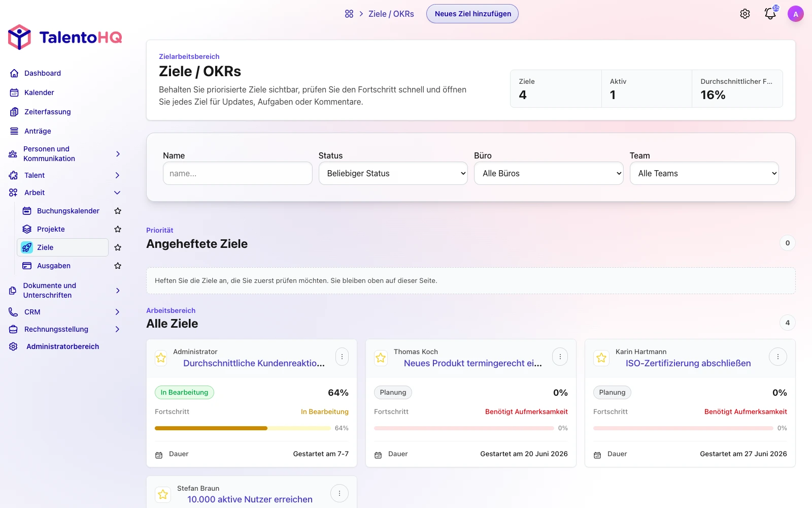Click Karin Hartmann goal's 0% progress bar
This screenshot has width=812, height=508.
coord(683,428)
